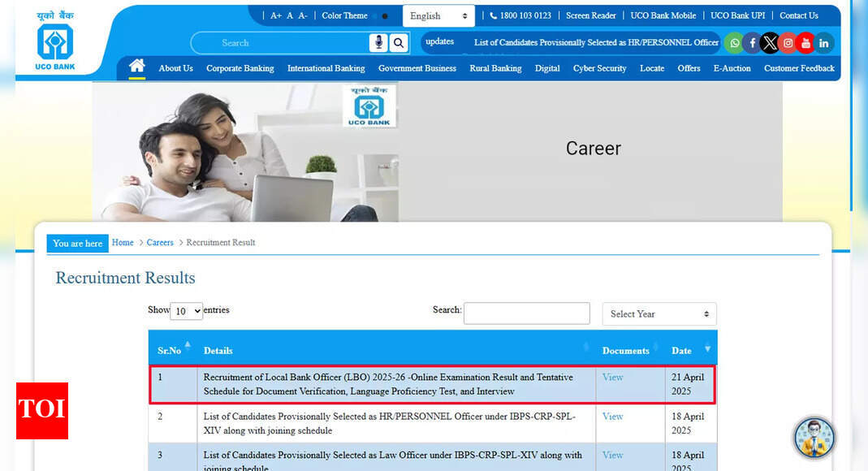Image resolution: width=868 pixels, height=471 pixels.
Task: Open the E-Auction menu item
Action: coord(732,68)
